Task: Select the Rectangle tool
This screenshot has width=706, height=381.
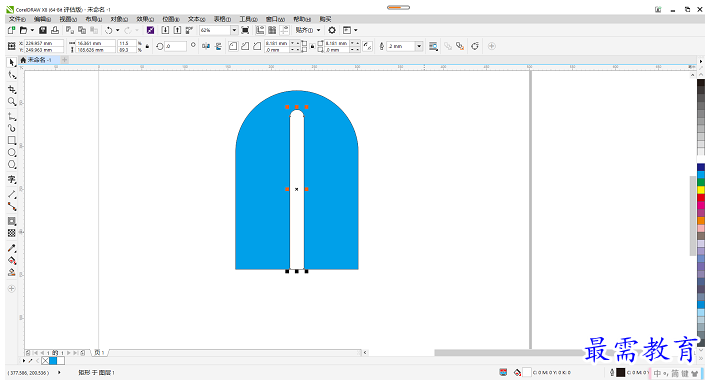Action: point(12,141)
